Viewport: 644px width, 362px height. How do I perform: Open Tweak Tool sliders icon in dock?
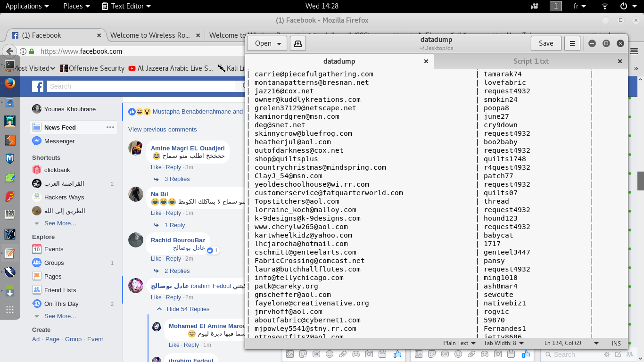[x=10, y=215]
